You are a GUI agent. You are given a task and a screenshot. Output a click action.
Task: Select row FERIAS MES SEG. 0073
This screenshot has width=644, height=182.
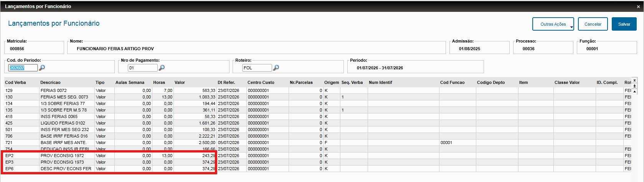318,97
